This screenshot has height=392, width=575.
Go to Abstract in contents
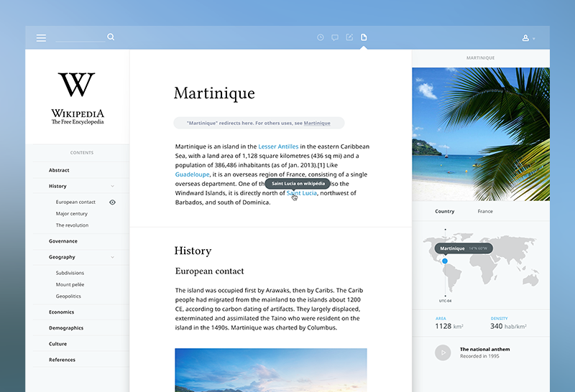coord(59,170)
